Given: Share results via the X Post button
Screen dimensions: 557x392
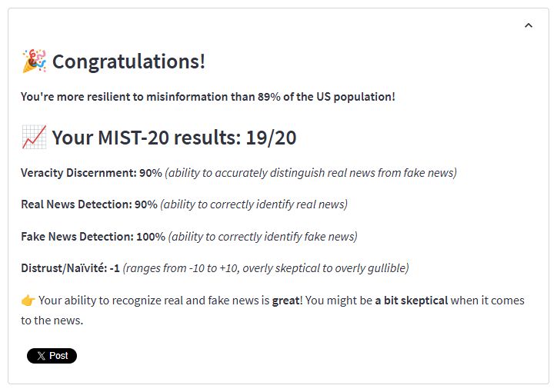Looking at the screenshot, I should [x=52, y=356].
